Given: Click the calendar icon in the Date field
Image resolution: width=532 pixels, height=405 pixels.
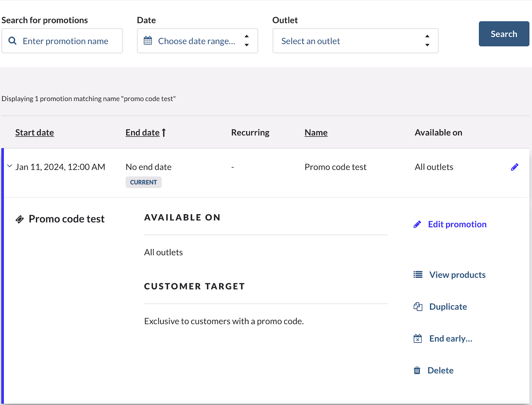Looking at the screenshot, I should (x=148, y=41).
